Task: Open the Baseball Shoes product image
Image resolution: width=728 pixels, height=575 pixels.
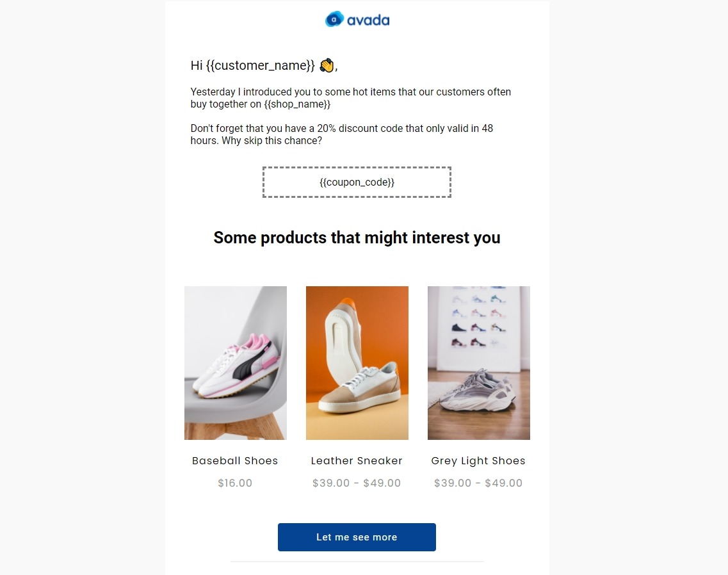Action: [235, 362]
